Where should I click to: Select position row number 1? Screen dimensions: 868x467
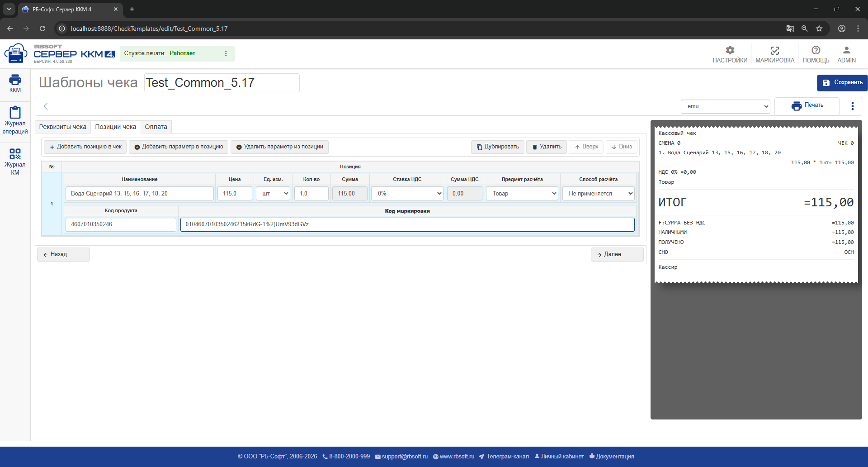click(52, 204)
